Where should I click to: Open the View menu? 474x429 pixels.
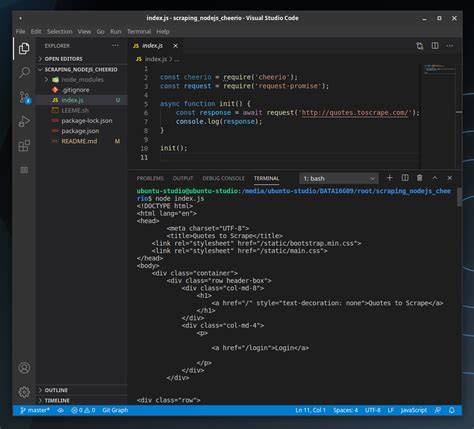pos(84,32)
